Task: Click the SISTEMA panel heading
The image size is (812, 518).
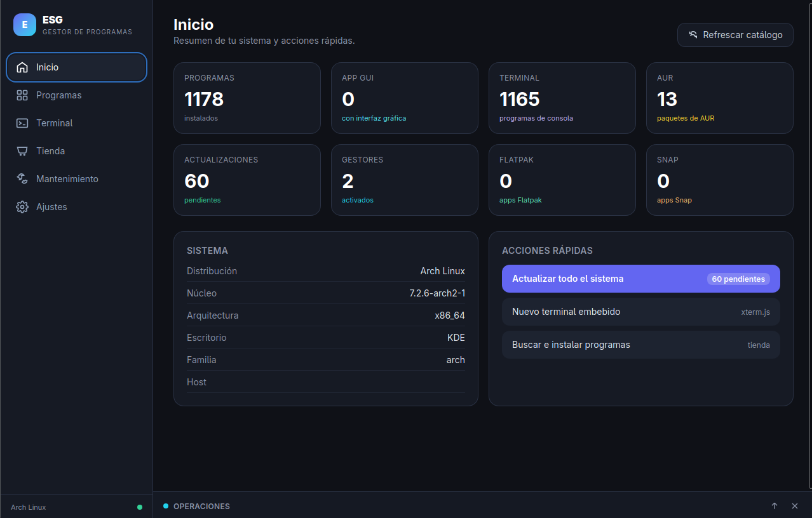Action: pyautogui.click(x=207, y=251)
